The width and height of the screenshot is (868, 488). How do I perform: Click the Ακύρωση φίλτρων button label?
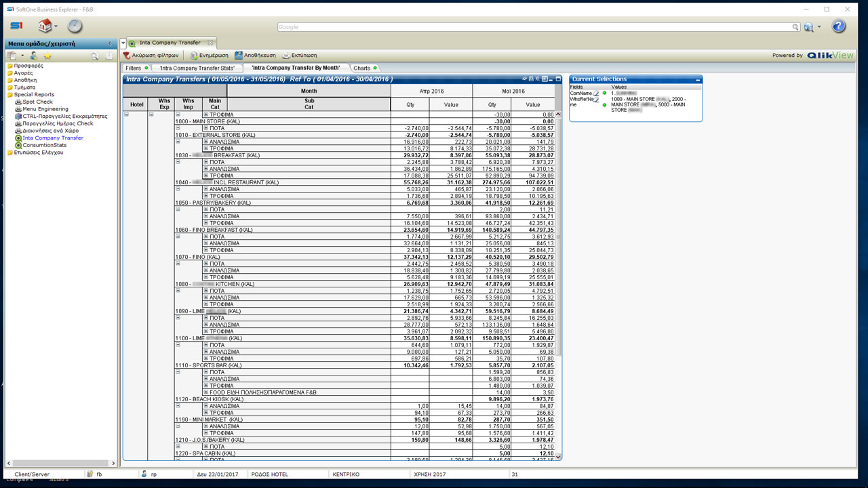(x=155, y=56)
